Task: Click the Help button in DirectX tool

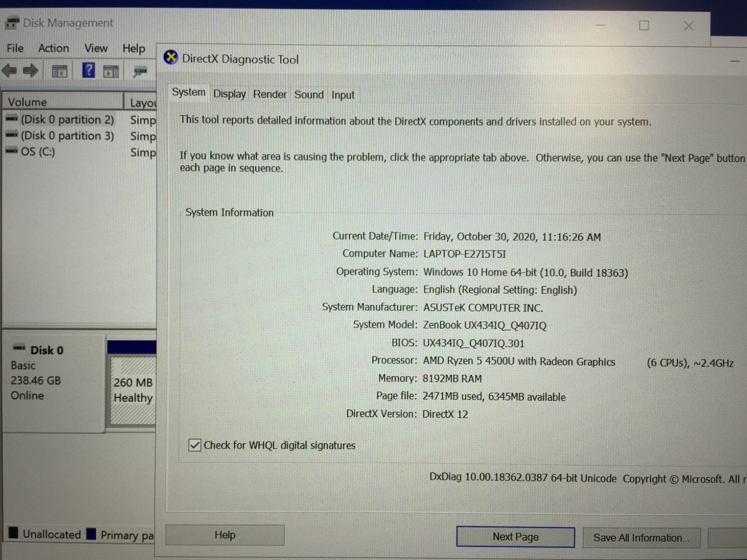Action: (225, 535)
